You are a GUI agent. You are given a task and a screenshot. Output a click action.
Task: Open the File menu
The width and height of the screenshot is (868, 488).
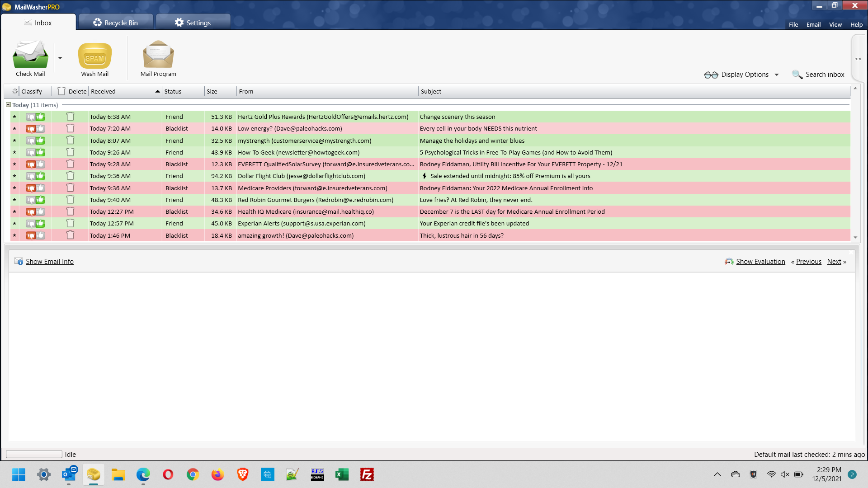(793, 24)
